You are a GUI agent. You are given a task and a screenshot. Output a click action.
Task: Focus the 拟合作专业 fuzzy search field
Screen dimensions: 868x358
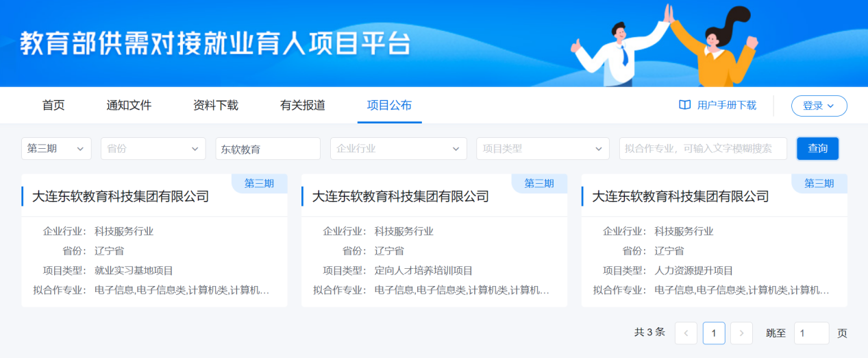tap(702, 149)
